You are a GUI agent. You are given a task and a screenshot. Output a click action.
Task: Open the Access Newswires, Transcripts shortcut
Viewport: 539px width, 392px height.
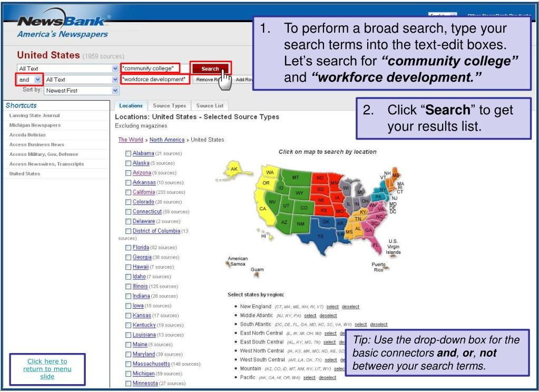46,164
